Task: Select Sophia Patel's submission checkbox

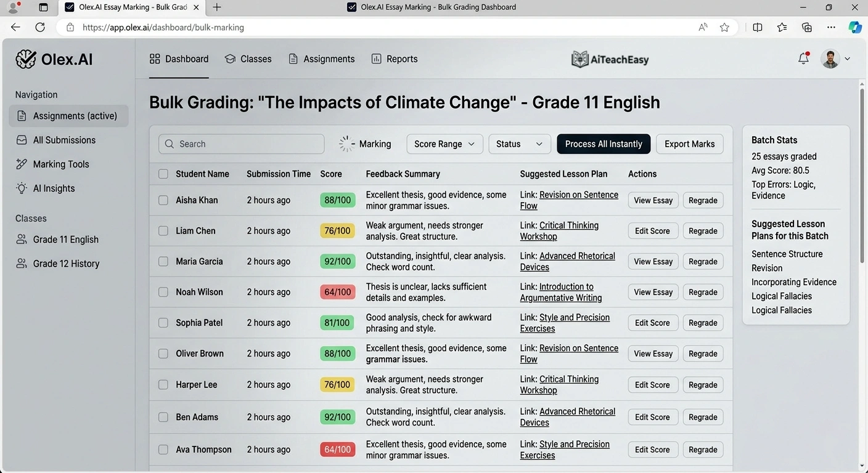Action: pos(163,323)
